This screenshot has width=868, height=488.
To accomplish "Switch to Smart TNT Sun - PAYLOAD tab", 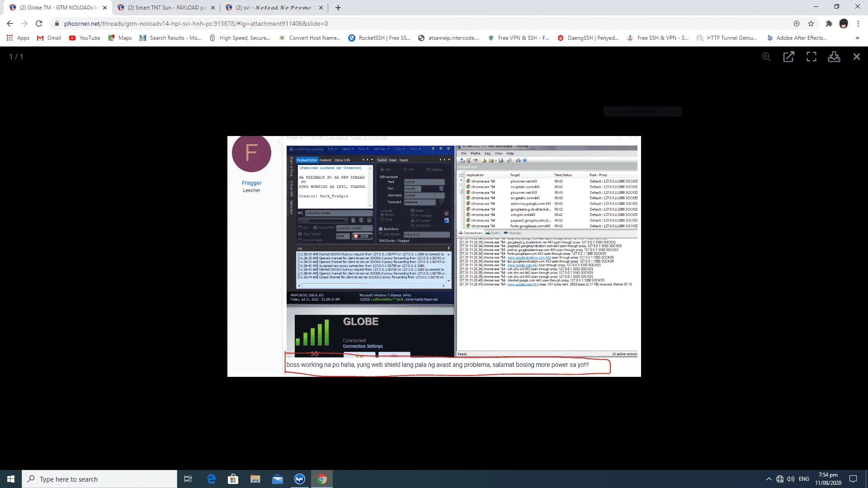I will (x=166, y=8).
